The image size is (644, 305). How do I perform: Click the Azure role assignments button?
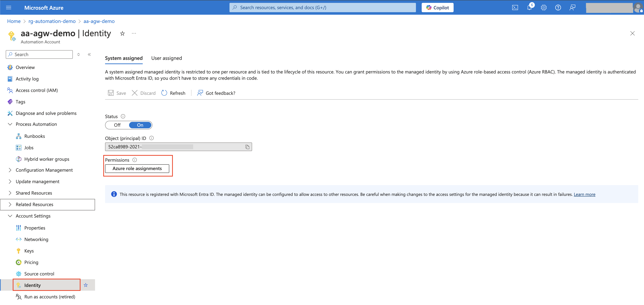tap(137, 169)
